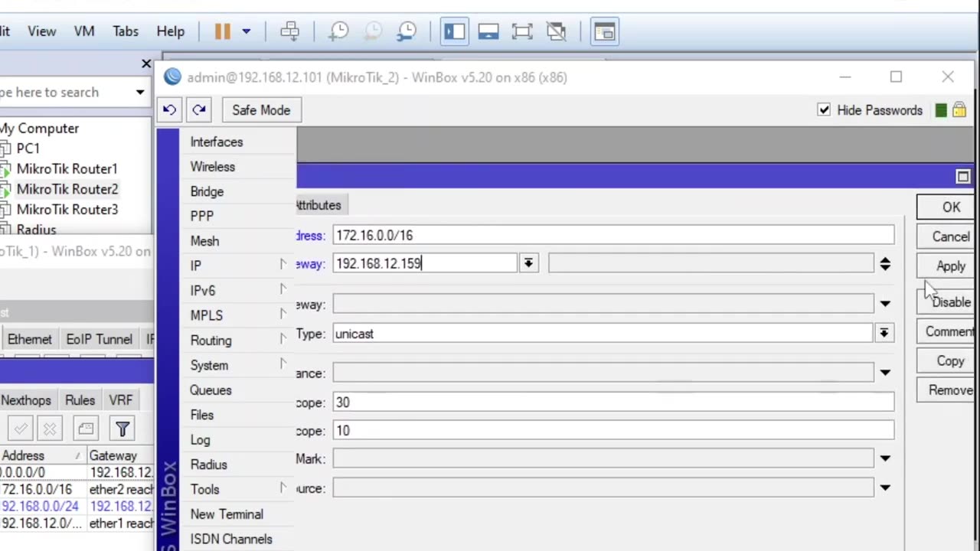Open the View menu in VMware
Screen dimensions: 980x551
(x=42, y=31)
